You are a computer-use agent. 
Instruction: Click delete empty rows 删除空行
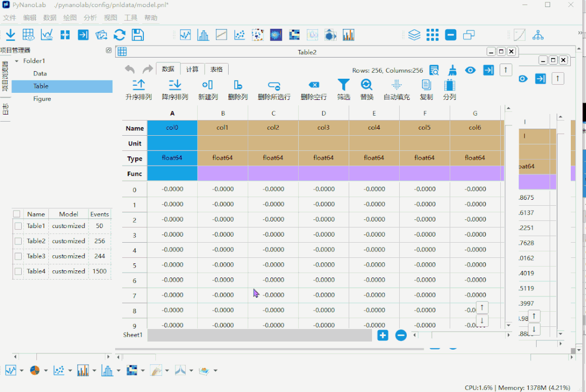[x=314, y=90]
